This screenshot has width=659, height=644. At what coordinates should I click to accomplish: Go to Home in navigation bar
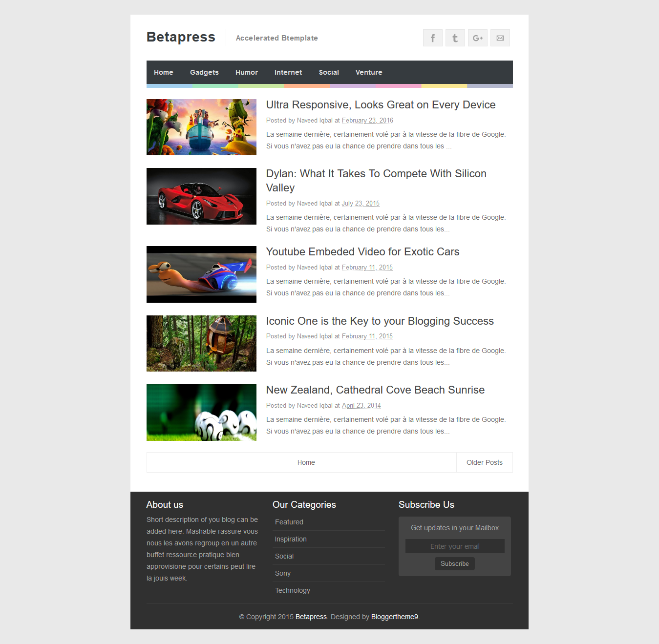[x=164, y=72]
